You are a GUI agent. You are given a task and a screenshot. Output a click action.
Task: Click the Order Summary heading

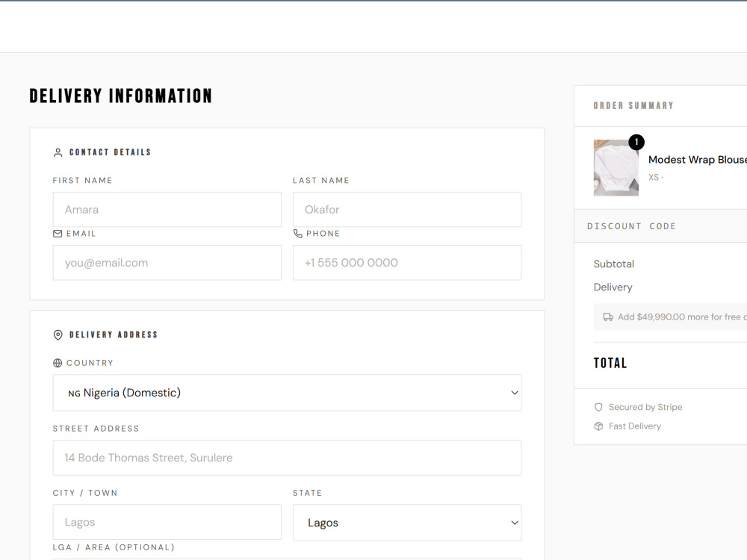pos(633,106)
